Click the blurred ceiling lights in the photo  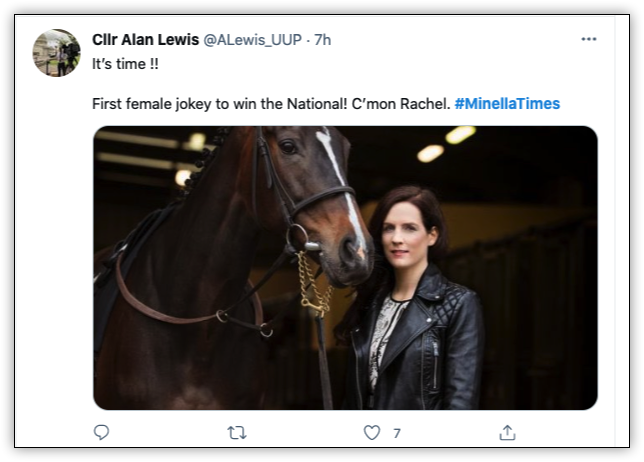tap(446, 144)
